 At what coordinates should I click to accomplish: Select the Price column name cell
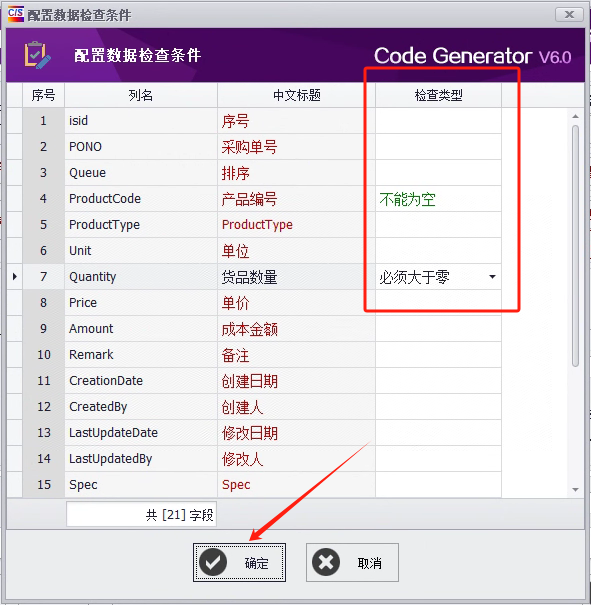coord(141,302)
